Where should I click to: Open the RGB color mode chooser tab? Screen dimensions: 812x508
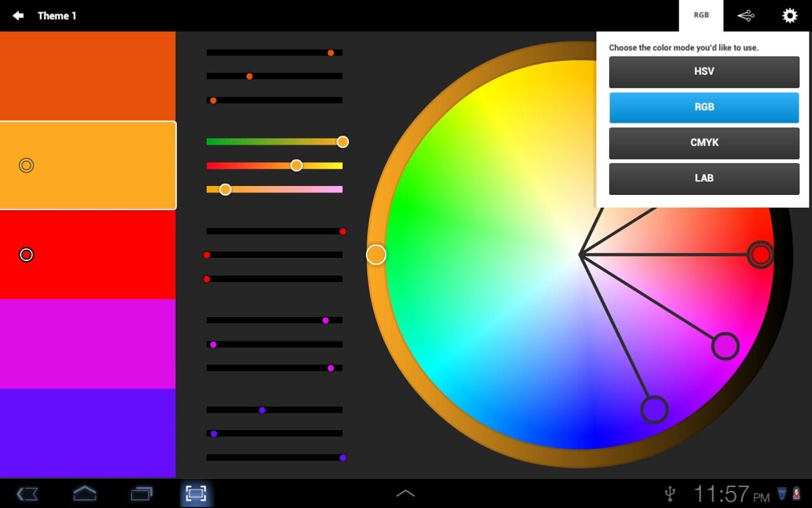point(700,15)
